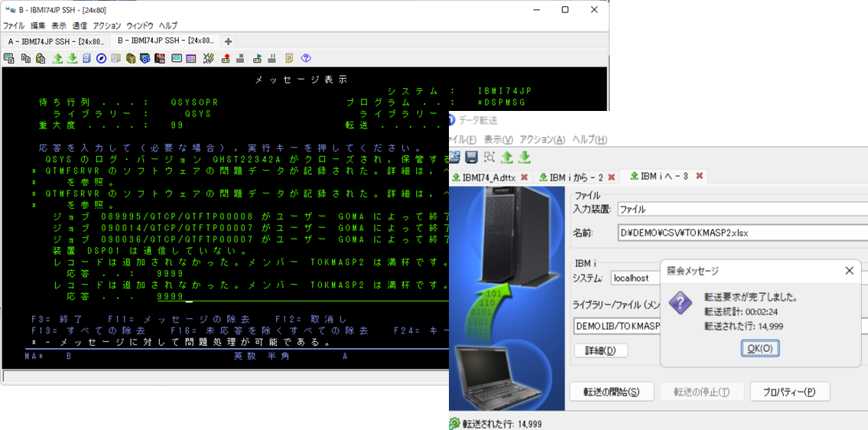The image size is (868, 430).
Task: Click the download arrow icon in Data Transfer toolbar
Action: click(524, 158)
